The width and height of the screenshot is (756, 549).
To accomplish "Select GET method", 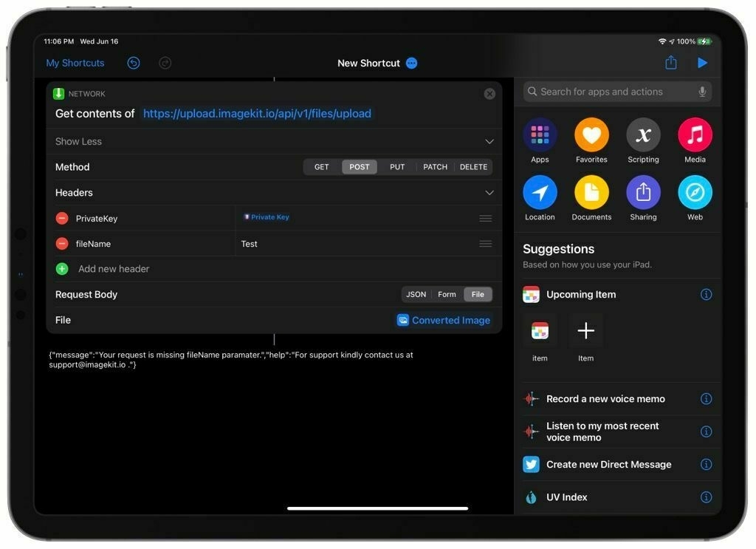I will pos(322,167).
